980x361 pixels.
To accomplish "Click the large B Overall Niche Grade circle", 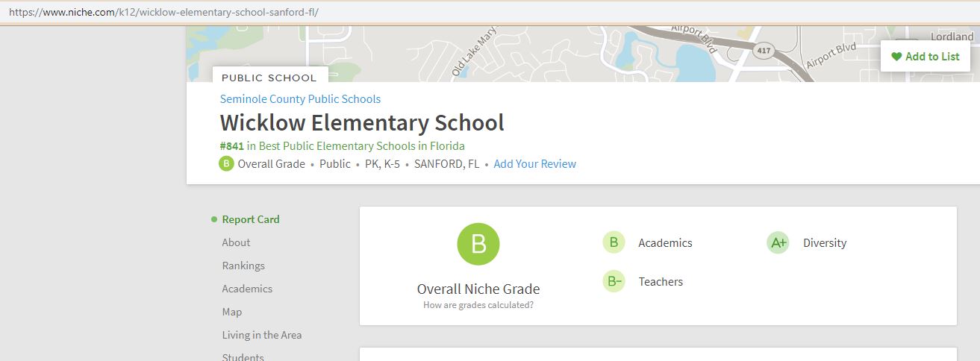I will [478, 244].
